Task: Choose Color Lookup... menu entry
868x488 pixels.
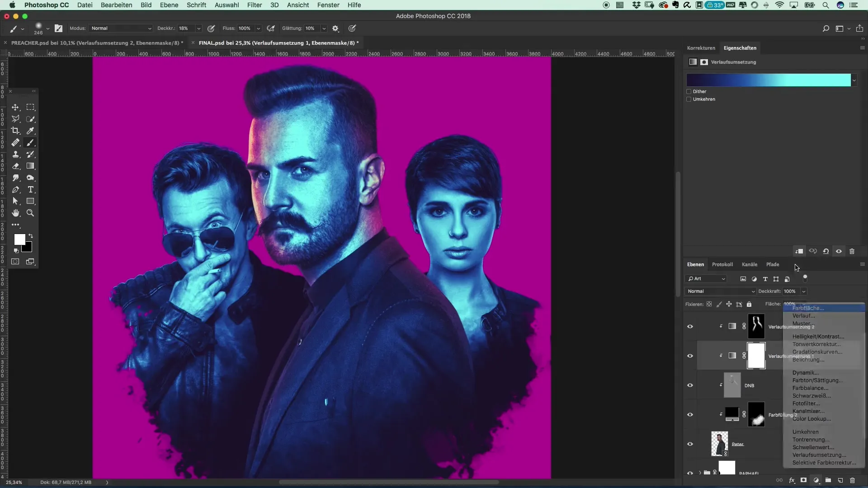Action: [x=824, y=419]
